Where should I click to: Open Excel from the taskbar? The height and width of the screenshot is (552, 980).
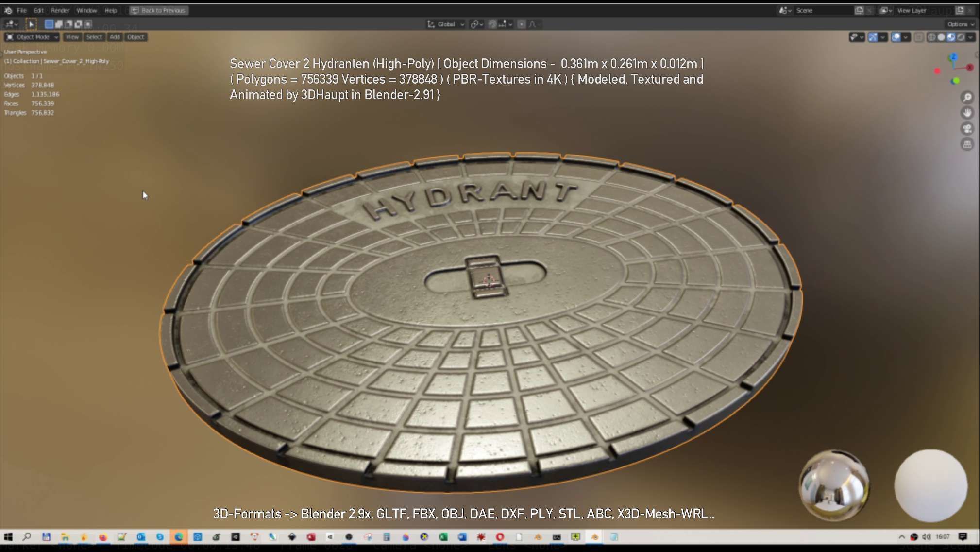pos(443,537)
